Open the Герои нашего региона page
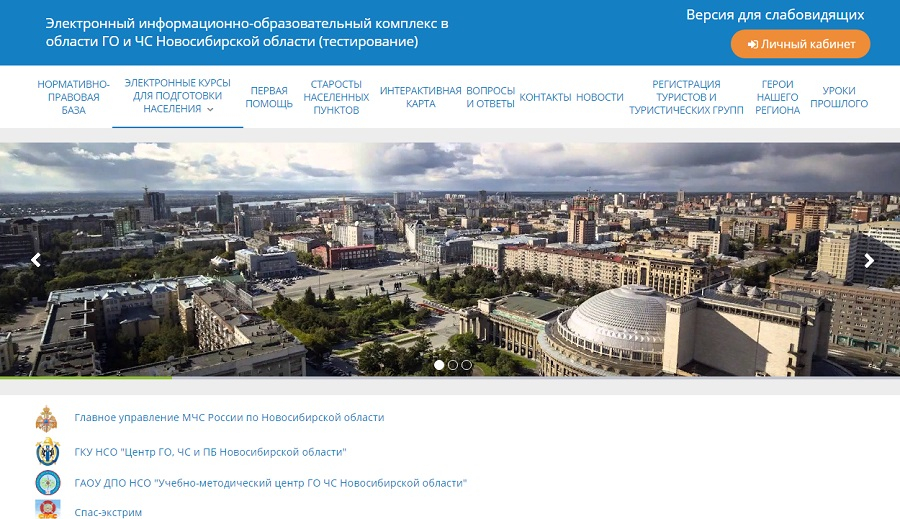Image resolution: width=900 pixels, height=519 pixels. tap(777, 97)
